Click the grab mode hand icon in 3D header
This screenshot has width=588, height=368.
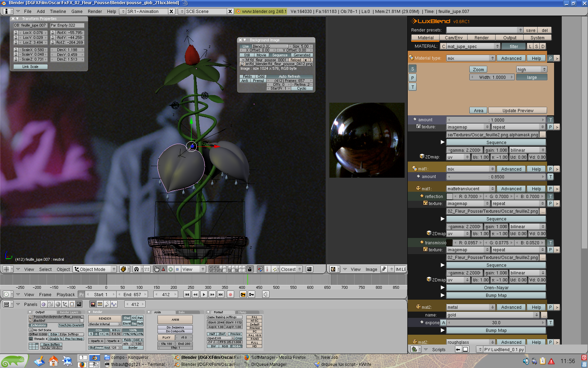click(156, 269)
